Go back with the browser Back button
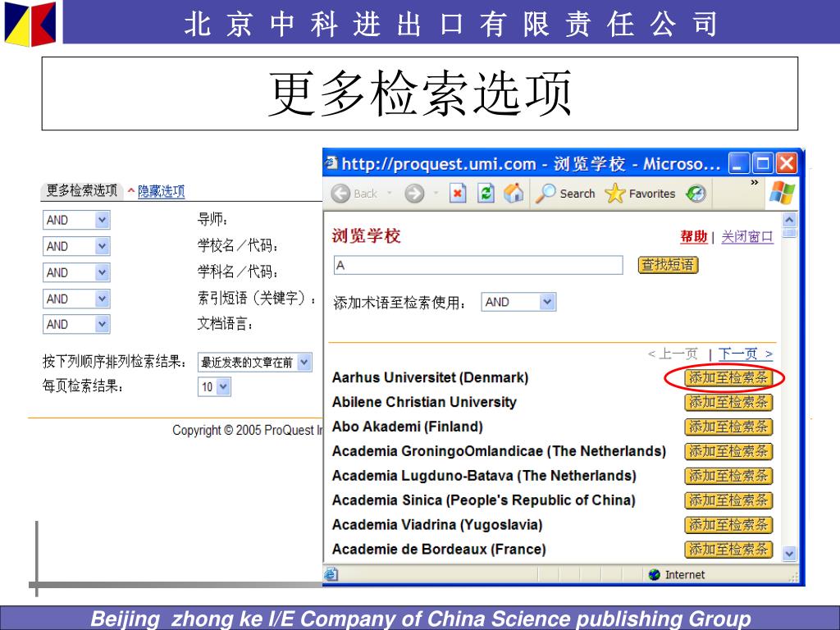 tap(354, 194)
